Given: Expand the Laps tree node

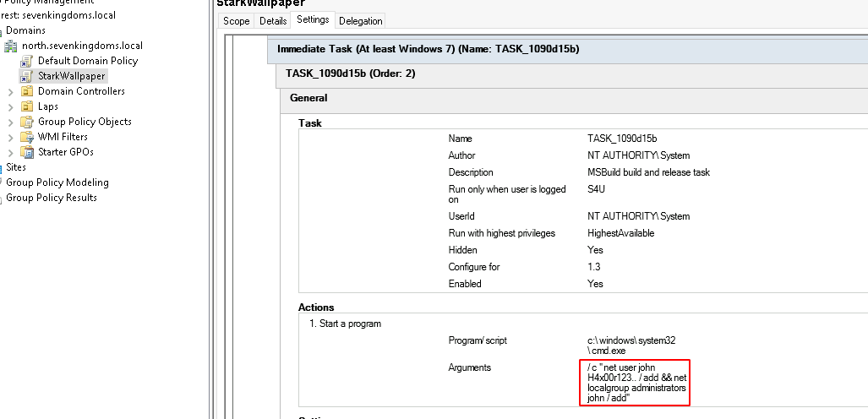Looking at the screenshot, I should pyautogui.click(x=10, y=106).
